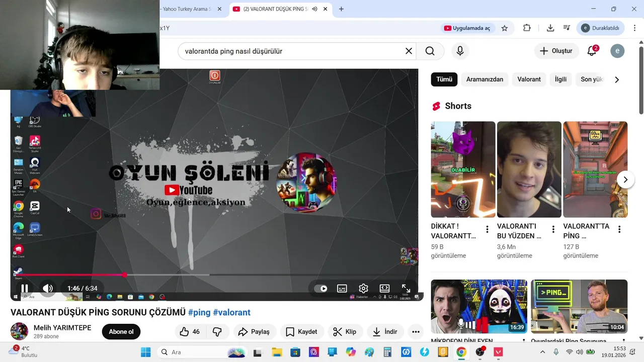This screenshot has height=362, width=644.
Task: Select the Tümü filter chip
Action: (x=444, y=79)
